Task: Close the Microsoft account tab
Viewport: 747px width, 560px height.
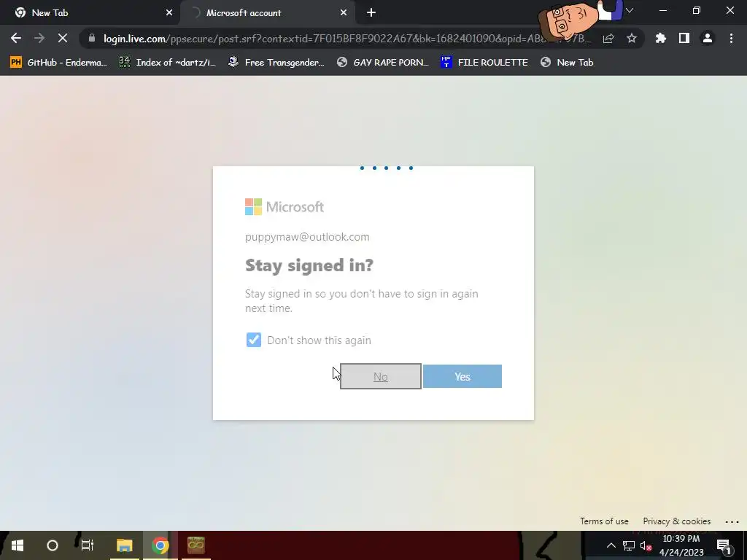Action: pos(344,13)
